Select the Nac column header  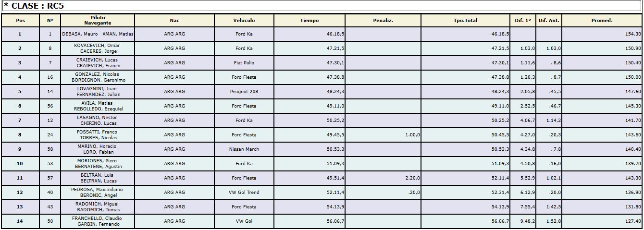click(x=174, y=21)
